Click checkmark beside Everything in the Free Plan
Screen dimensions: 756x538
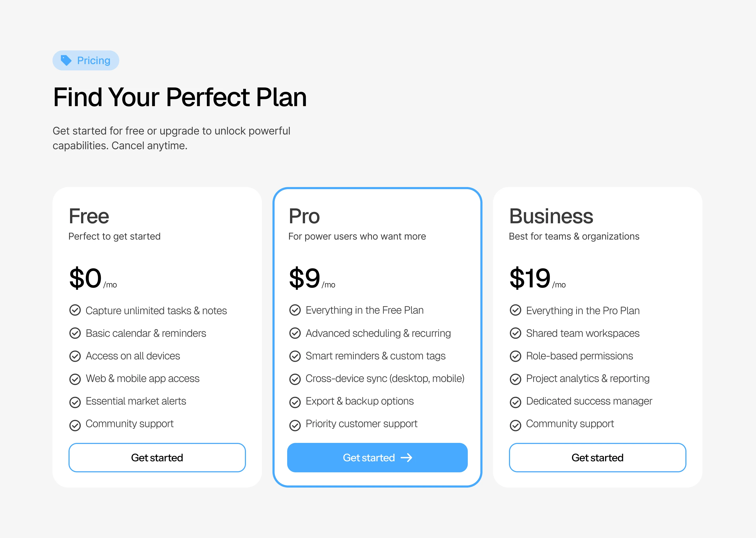pos(295,310)
